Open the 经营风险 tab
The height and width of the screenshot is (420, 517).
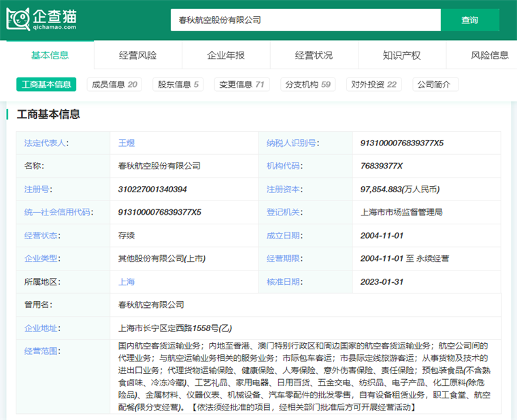point(137,56)
